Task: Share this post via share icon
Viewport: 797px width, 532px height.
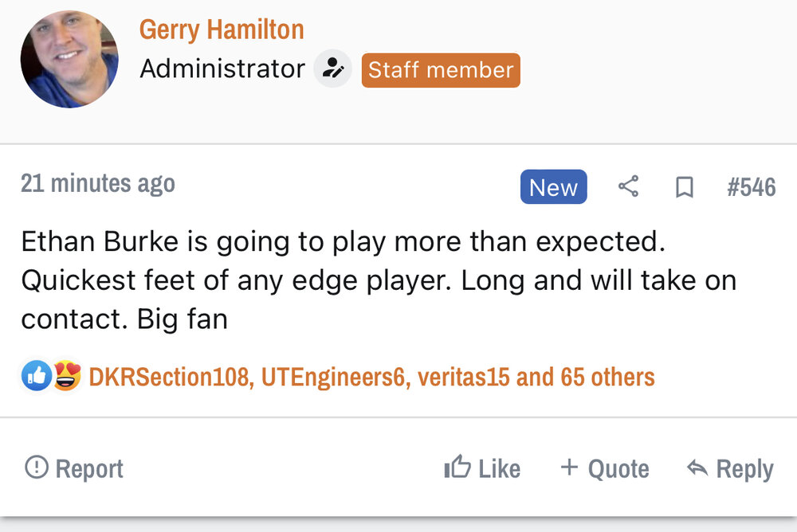Action: pyautogui.click(x=629, y=187)
